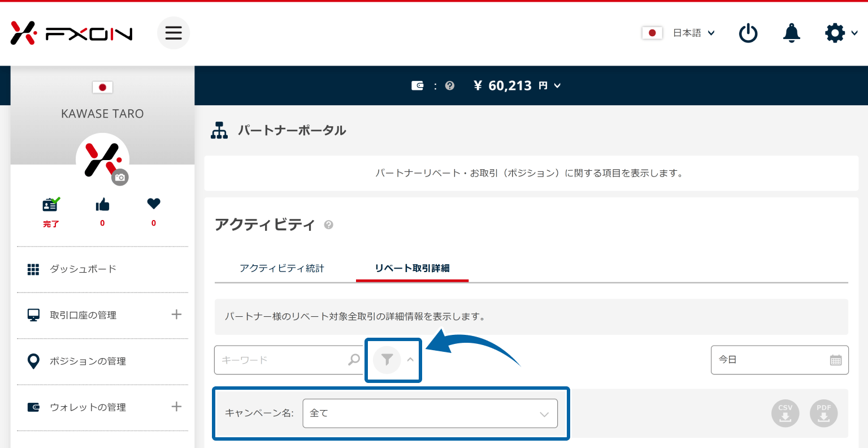Click the monitor icon for 取引口座の管理
The width and height of the screenshot is (868, 448).
(33, 315)
